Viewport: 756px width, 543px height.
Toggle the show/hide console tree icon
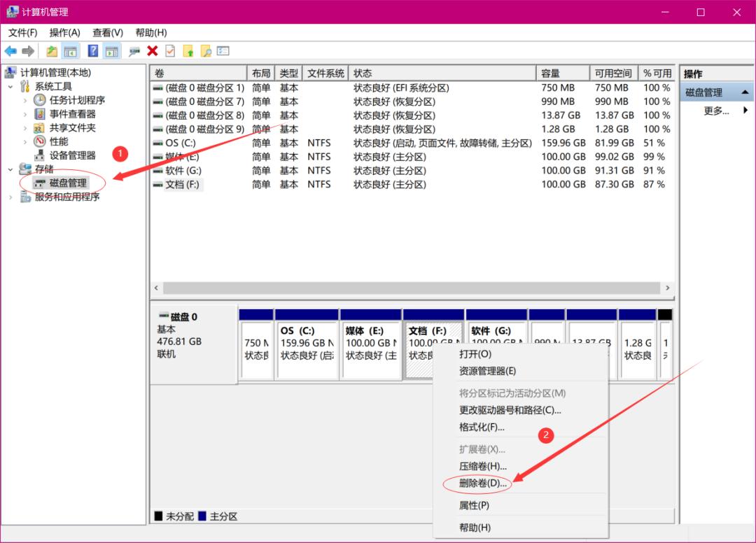pyautogui.click(x=71, y=51)
